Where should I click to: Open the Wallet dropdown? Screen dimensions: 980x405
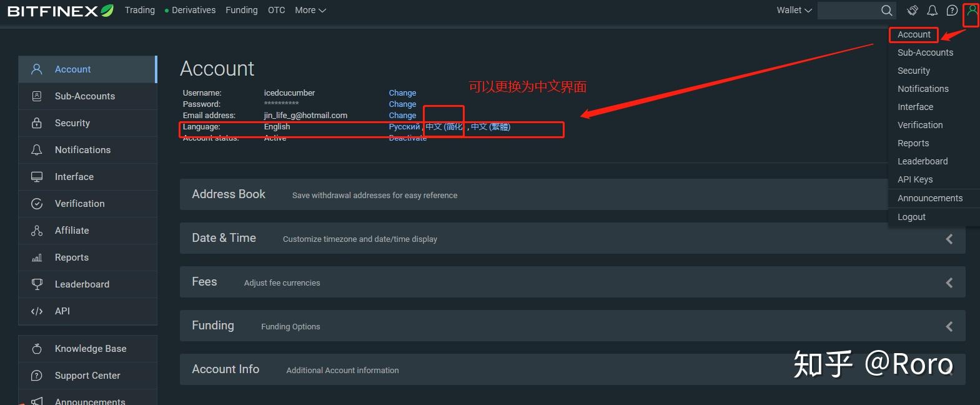(794, 10)
